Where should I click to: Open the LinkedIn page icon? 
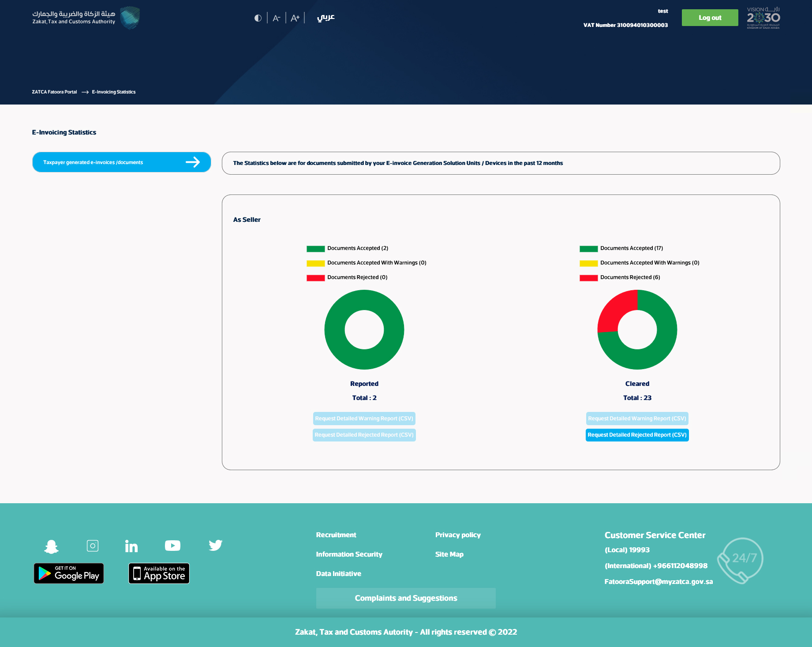pyautogui.click(x=131, y=546)
